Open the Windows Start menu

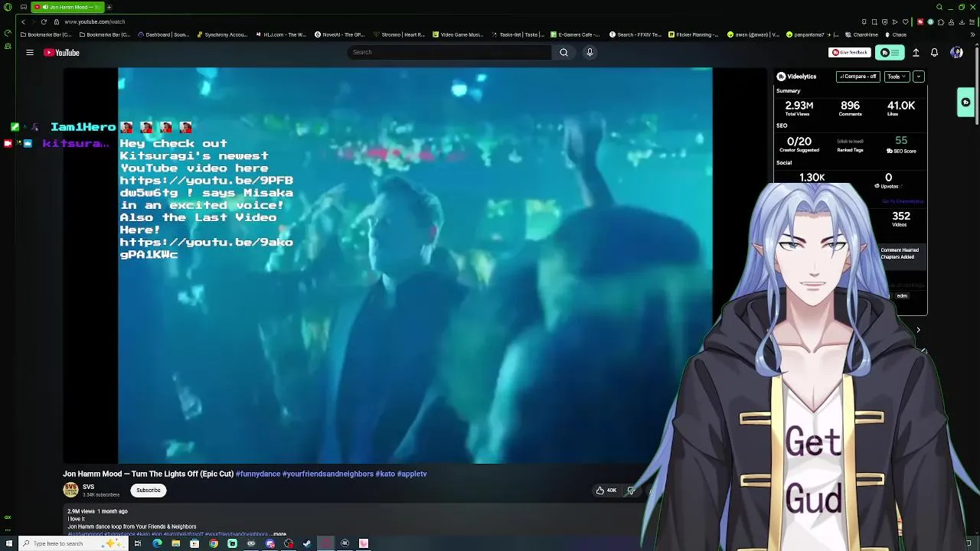click(x=9, y=543)
